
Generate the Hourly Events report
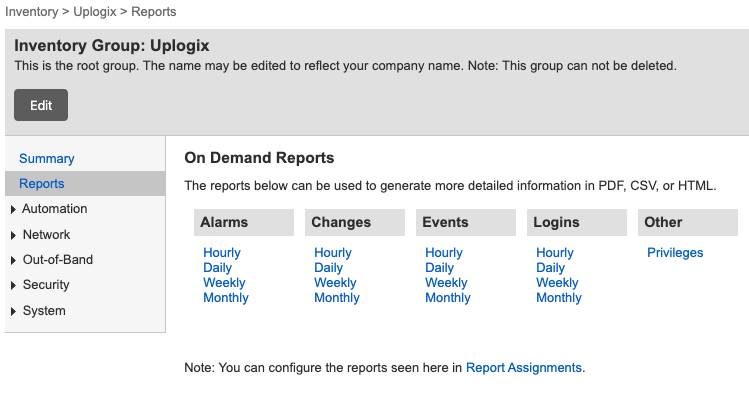point(444,253)
